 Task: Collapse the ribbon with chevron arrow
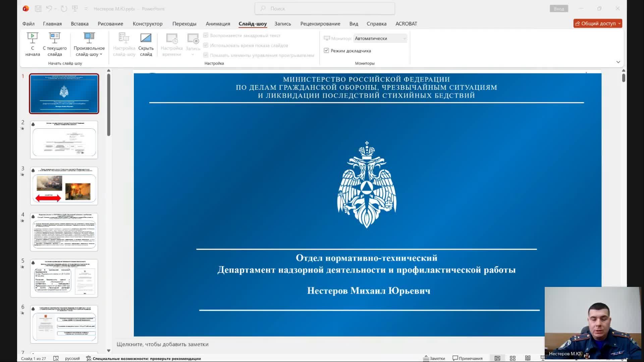point(618,62)
